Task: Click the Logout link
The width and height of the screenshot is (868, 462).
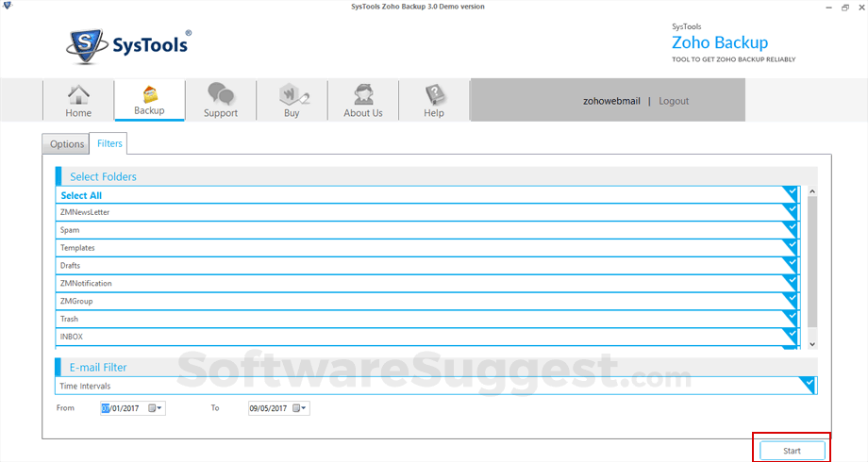Action: 673,101
